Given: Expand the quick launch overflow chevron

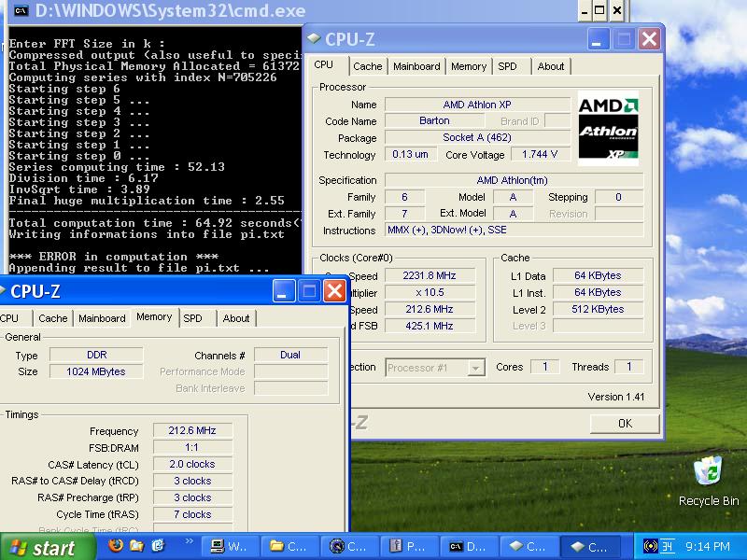Looking at the screenshot, I should click(x=190, y=541).
